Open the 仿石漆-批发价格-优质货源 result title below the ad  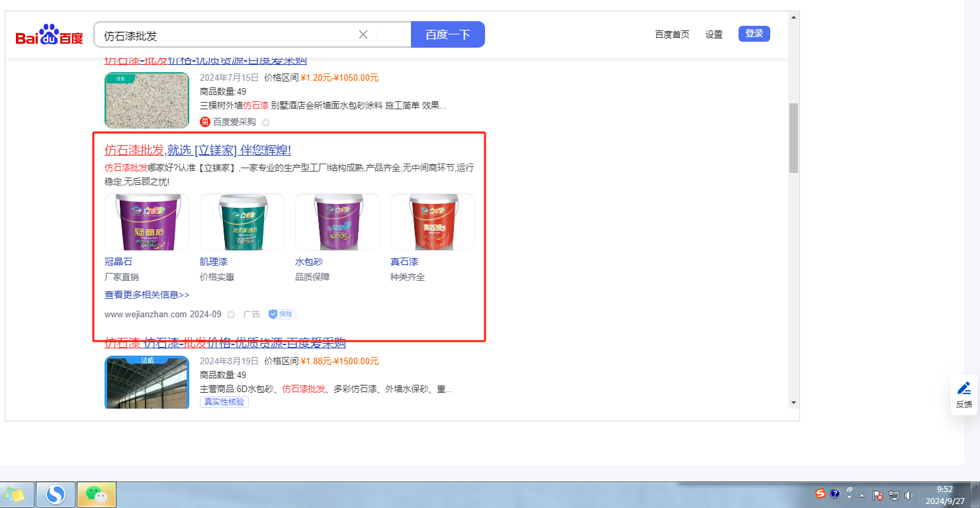pos(225,342)
